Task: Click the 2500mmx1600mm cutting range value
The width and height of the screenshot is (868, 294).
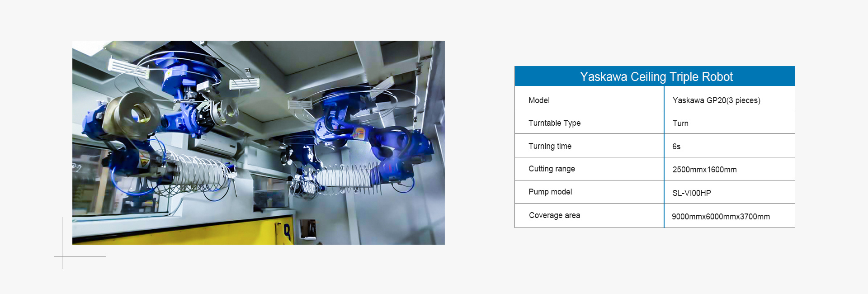Action: (704, 170)
